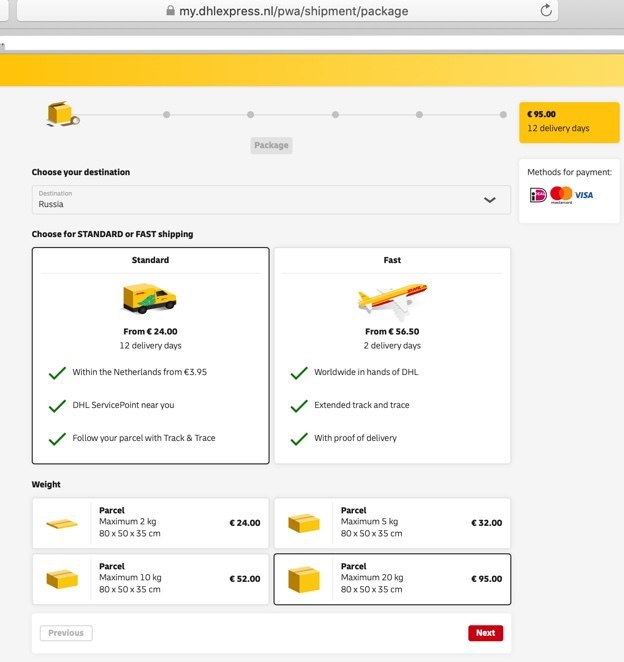Select the Standard shipping option card
The height and width of the screenshot is (662, 624).
click(x=150, y=355)
